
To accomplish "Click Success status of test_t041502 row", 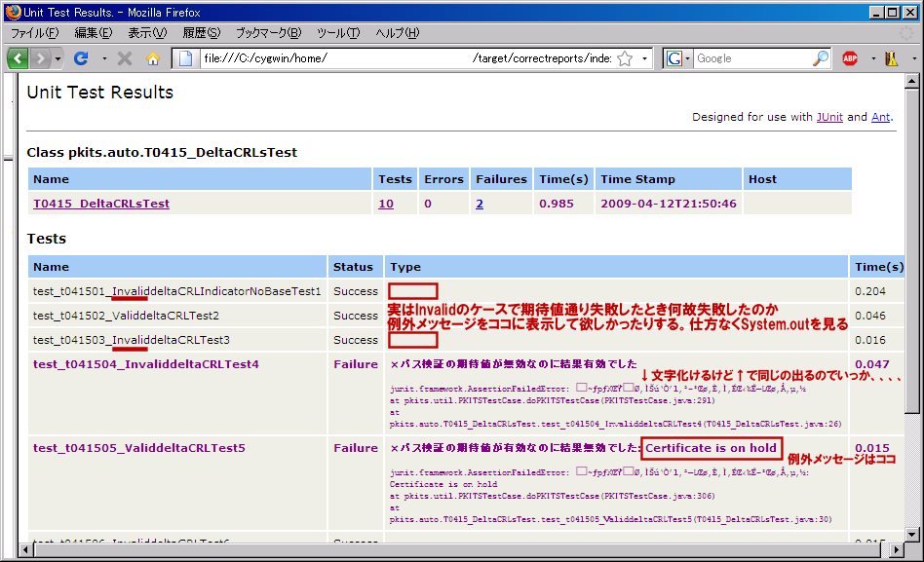I will tap(356, 316).
